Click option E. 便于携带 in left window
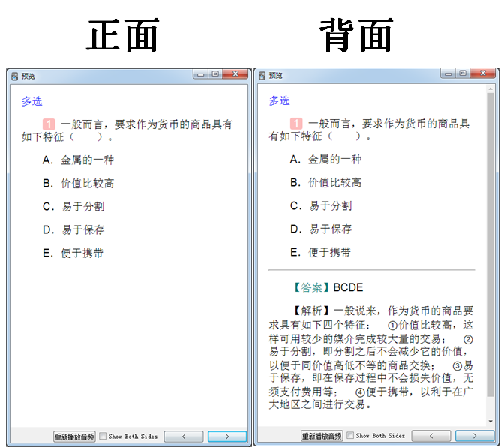 (73, 253)
